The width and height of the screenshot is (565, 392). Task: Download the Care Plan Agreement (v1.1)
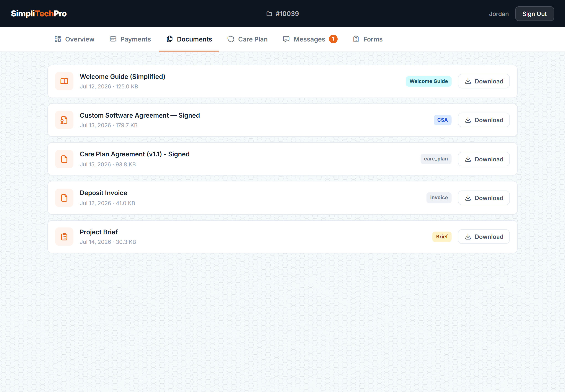coord(484,159)
